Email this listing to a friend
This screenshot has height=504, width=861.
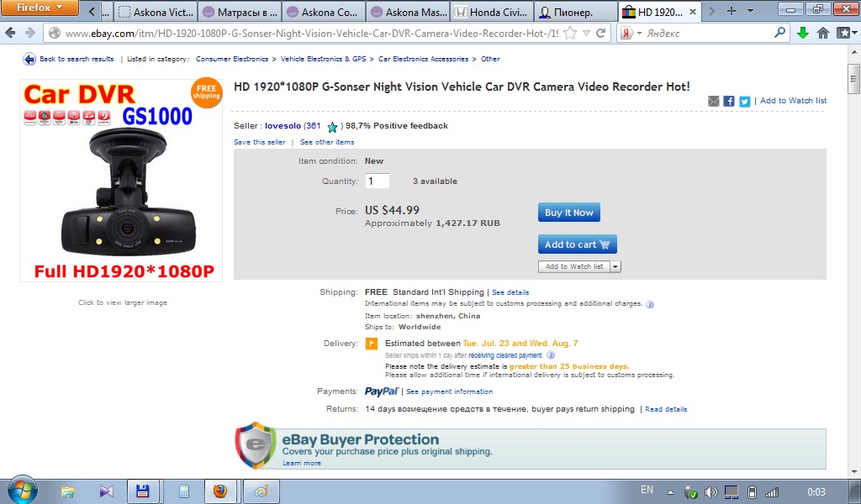(713, 101)
